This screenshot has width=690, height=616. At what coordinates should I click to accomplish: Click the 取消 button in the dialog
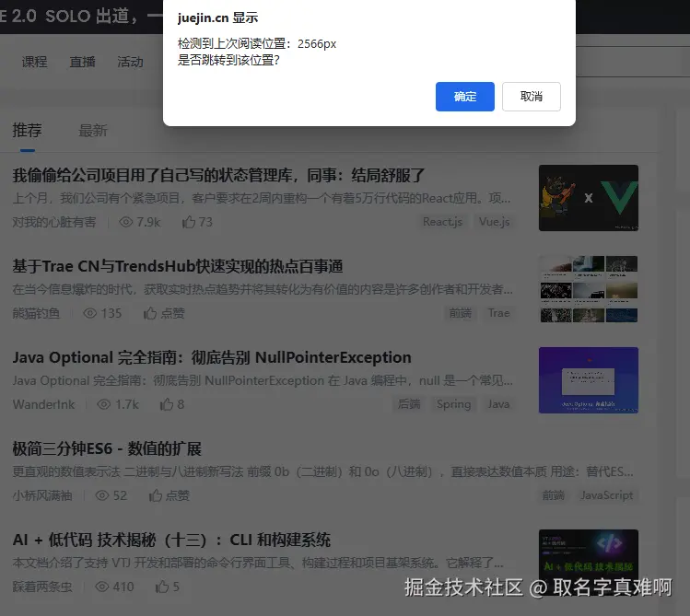click(x=532, y=97)
